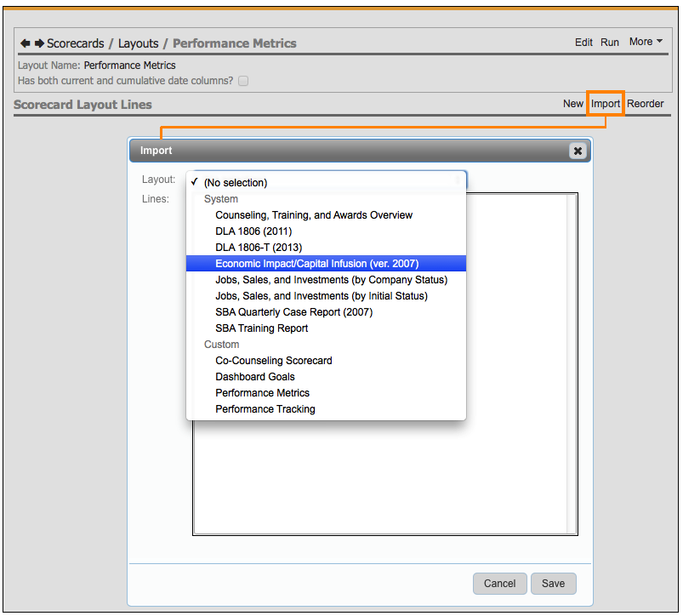Choose DLA 1806 (2011) layout
Image resolution: width=683 pixels, height=616 pixels.
(x=253, y=231)
